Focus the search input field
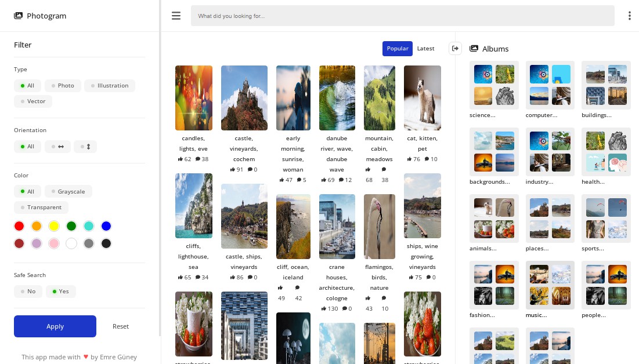 (x=402, y=16)
